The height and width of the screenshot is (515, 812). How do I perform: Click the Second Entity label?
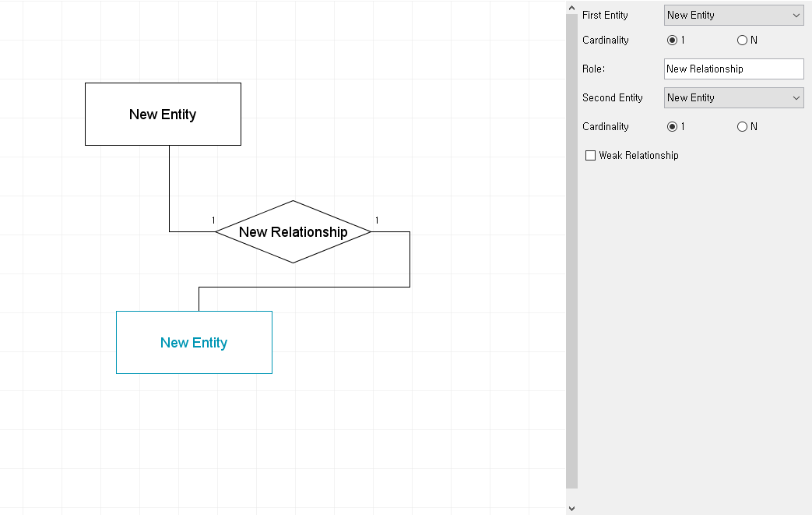(x=612, y=97)
